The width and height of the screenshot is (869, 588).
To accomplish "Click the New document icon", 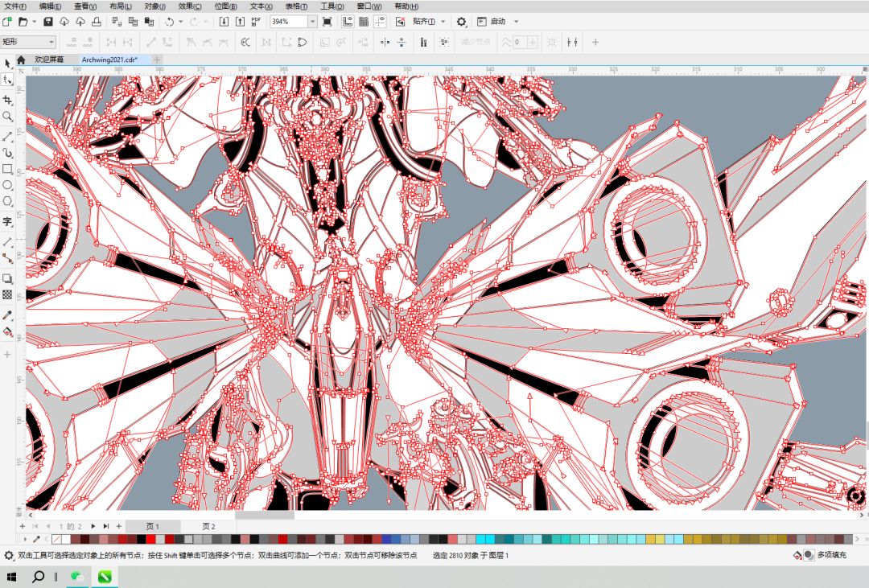I will coord(6,22).
